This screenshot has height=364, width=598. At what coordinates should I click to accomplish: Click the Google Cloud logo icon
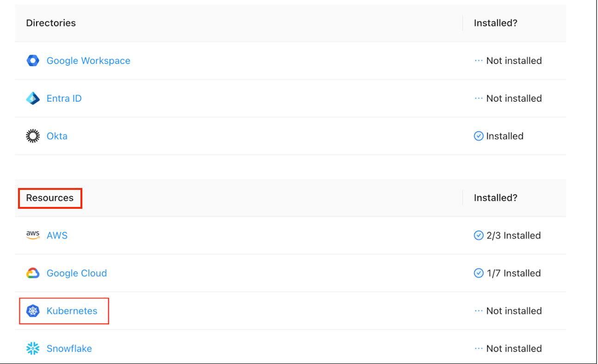click(x=33, y=273)
